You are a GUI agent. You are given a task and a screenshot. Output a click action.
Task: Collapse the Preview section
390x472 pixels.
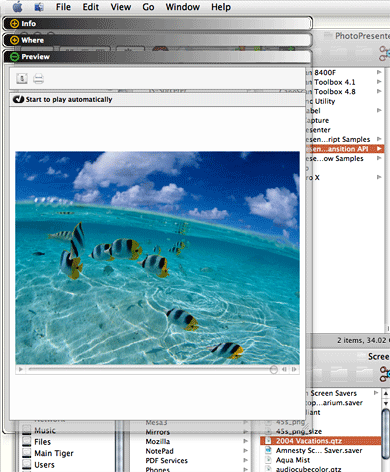pyautogui.click(x=14, y=57)
